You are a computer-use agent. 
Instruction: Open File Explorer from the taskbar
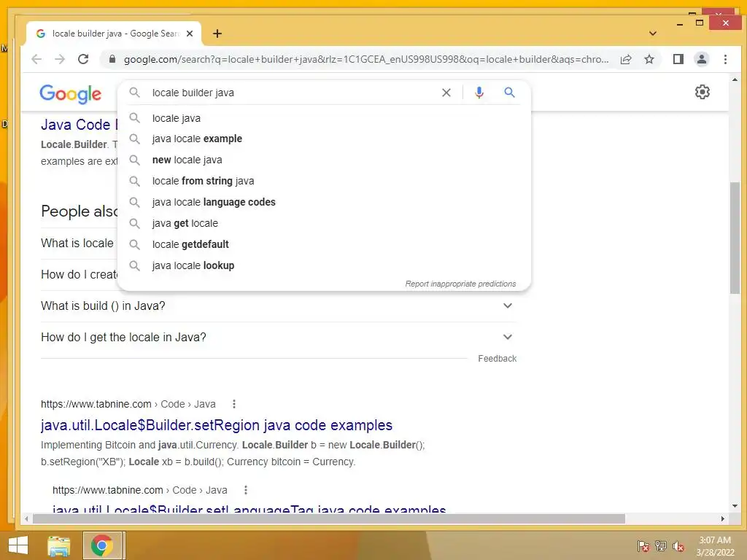(x=59, y=545)
